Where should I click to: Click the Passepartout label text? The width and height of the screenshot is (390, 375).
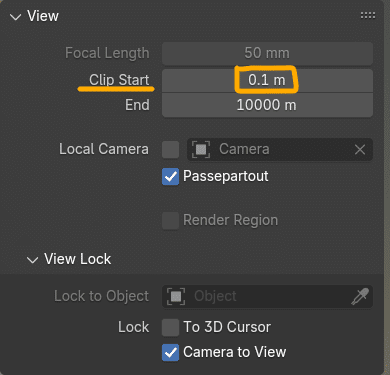tap(226, 176)
